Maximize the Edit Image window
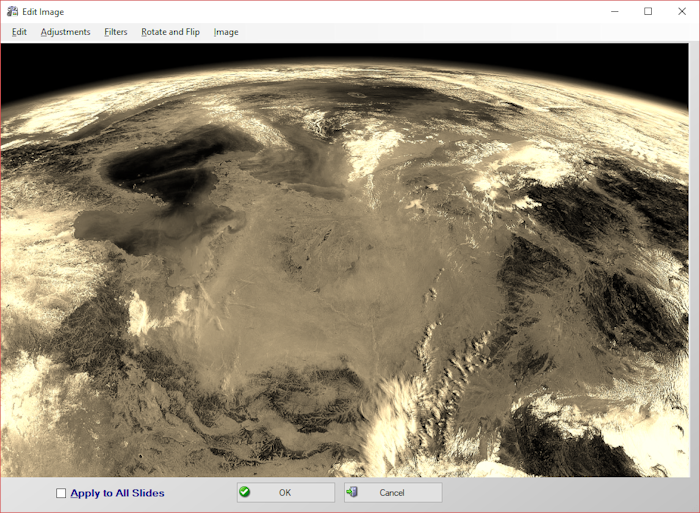700x513 pixels. 648,11
